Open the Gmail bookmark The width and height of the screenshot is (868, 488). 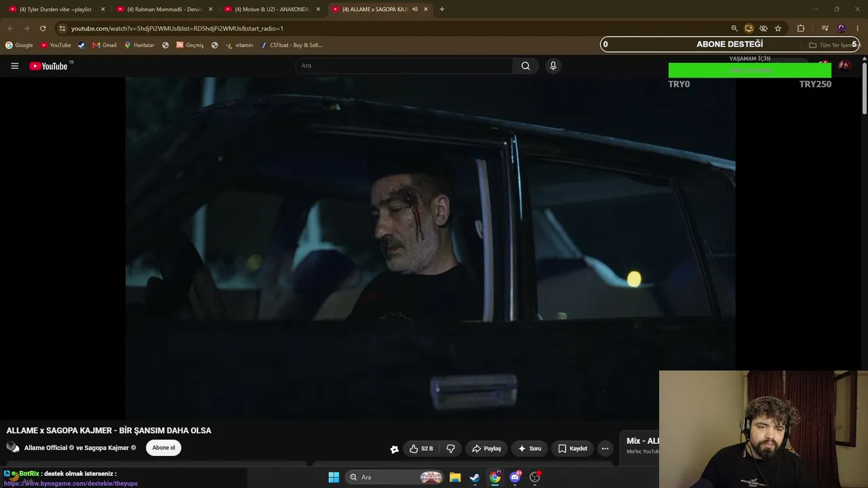(104, 45)
